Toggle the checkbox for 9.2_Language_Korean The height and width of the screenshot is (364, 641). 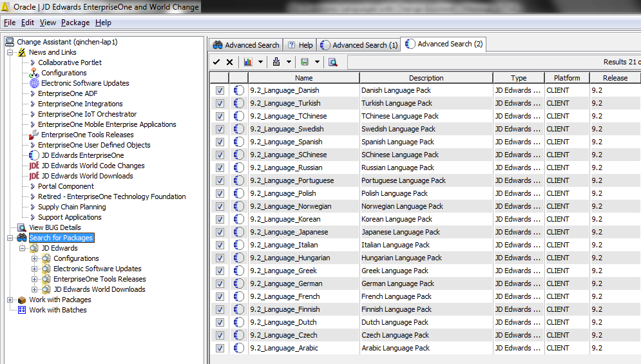click(x=220, y=219)
